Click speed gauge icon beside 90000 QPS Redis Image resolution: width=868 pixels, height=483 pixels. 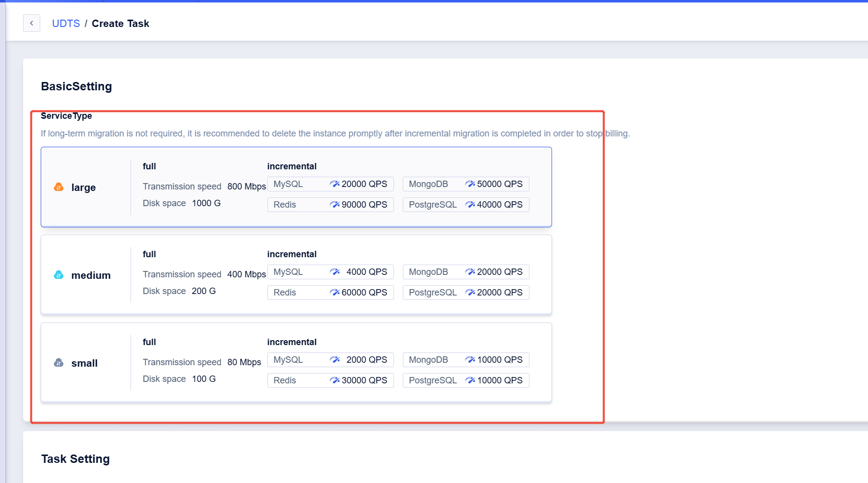(x=335, y=205)
